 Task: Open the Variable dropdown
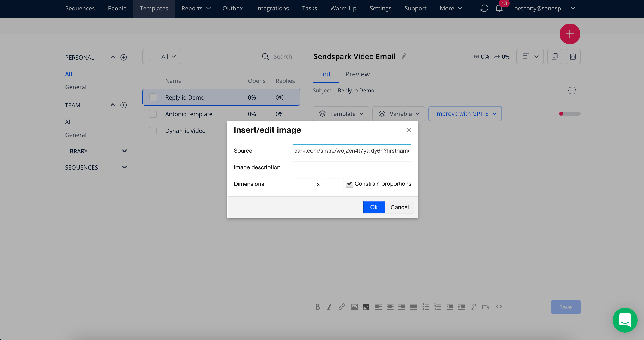(x=398, y=114)
